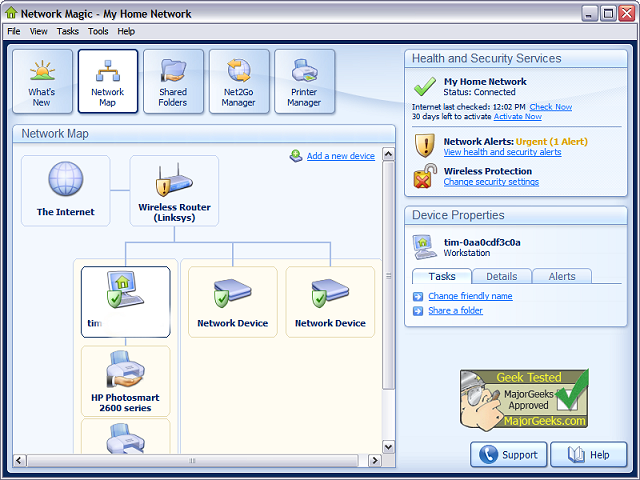Screen dimensions: 640x480
Task: Click Change security settings link
Action: click(x=491, y=182)
